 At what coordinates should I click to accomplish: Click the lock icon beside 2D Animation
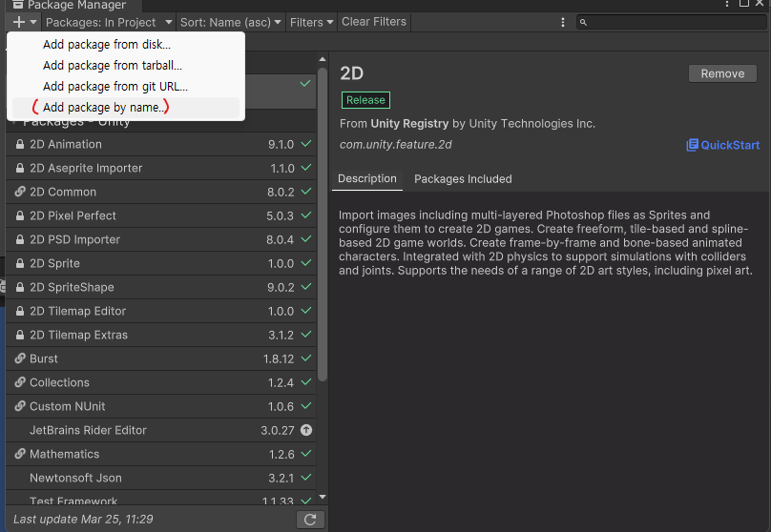20,144
